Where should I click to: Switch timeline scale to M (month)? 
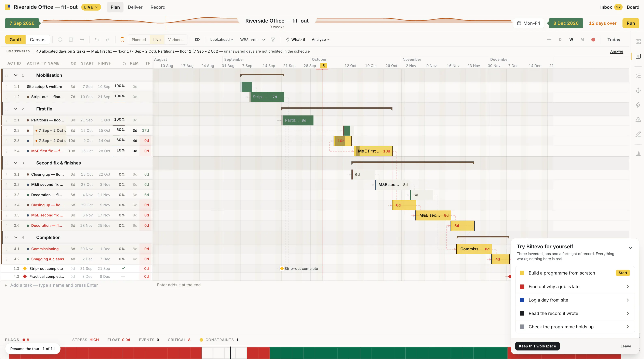[x=582, y=40]
